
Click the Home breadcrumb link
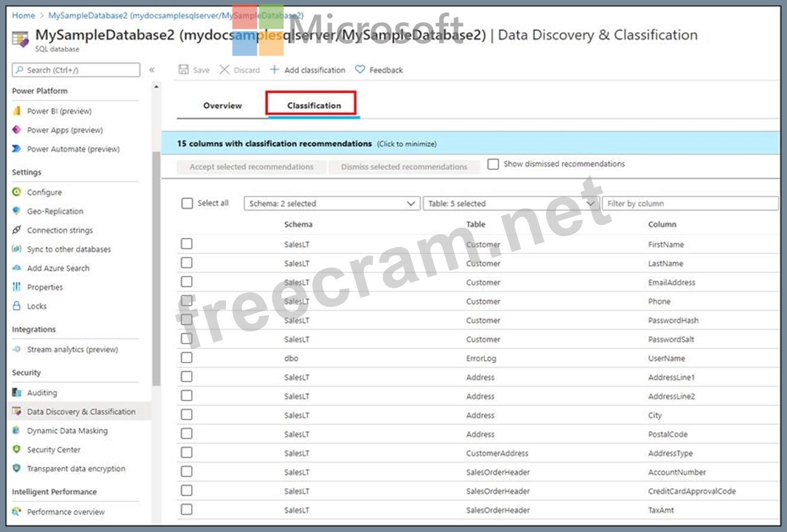coord(23,16)
